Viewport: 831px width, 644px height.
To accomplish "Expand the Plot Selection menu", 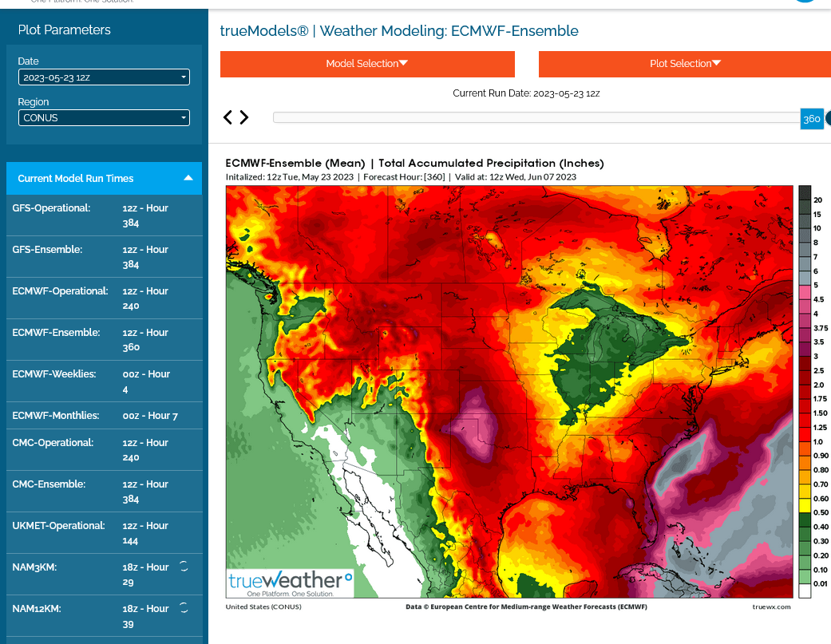I will pos(685,64).
